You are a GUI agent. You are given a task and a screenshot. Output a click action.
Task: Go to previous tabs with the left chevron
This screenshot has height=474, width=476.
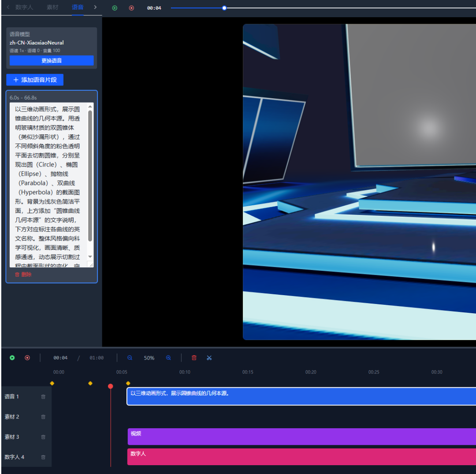tap(8, 7)
